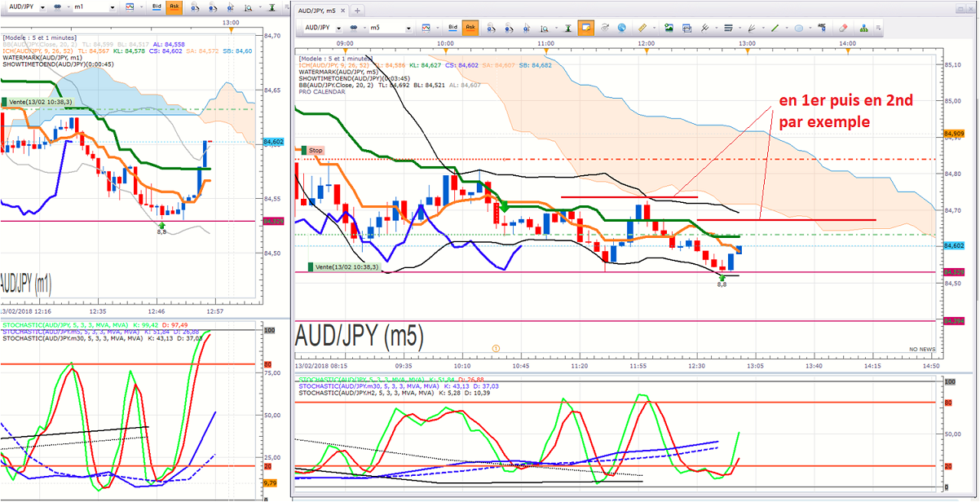
Task: Click NO NEWS label in m5 chart
Action: (922, 350)
